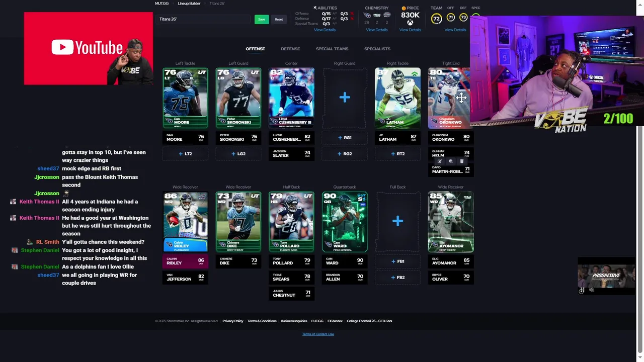Select Julius Chestnut depth row

pyautogui.click(x=291, y=293)
